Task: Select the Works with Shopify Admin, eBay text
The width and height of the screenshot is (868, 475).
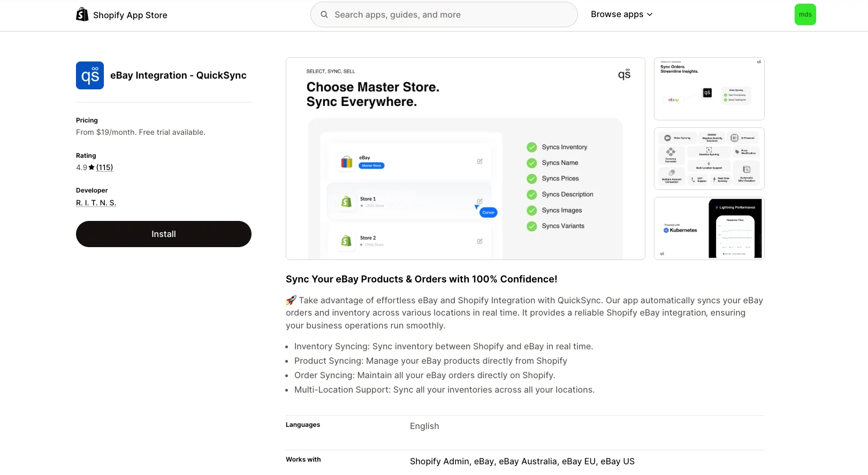Action: [x=522, y=462]
